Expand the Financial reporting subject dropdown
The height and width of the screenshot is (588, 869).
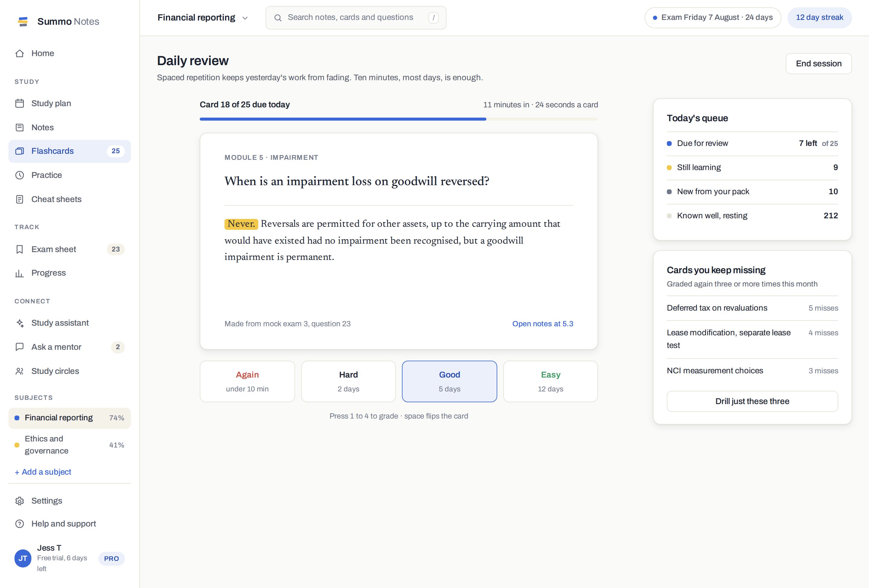(203, 17)
